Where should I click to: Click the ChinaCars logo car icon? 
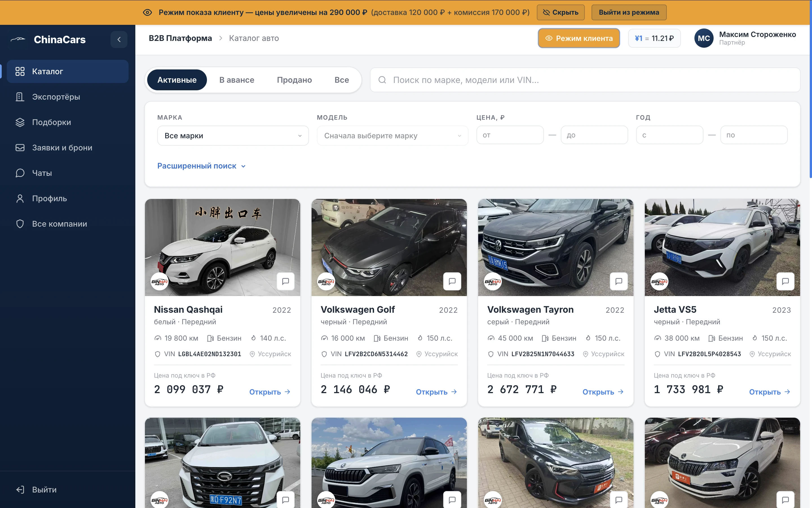(x=18, y=39)
